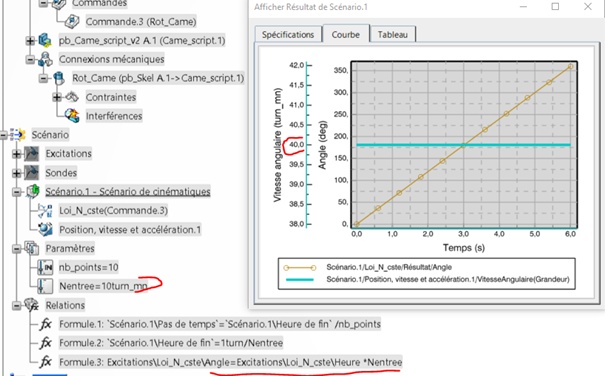The width and height of the screenshot is (605, 376).
Task: Collapse the Scénario.1 node
Action: [x=17, y=192]
